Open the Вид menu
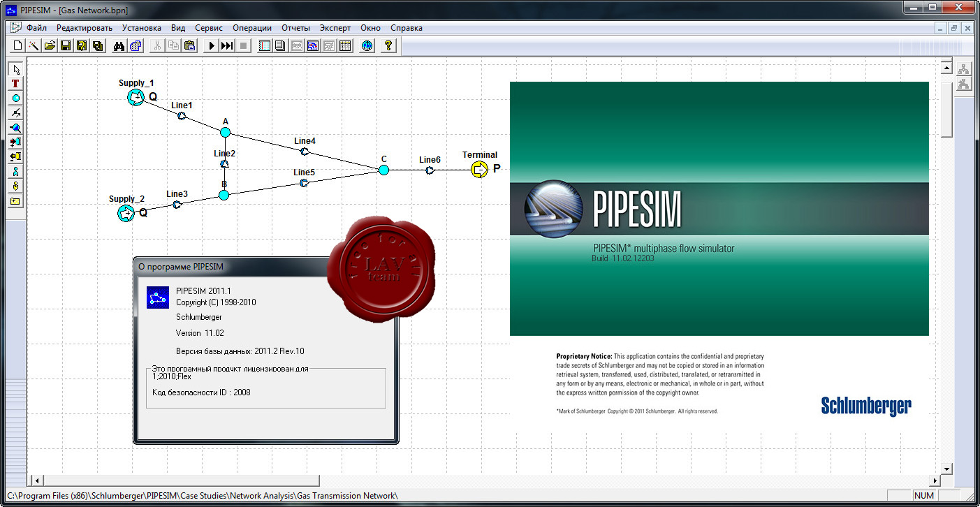Screen dimensions: 980x507 point(178,28)
